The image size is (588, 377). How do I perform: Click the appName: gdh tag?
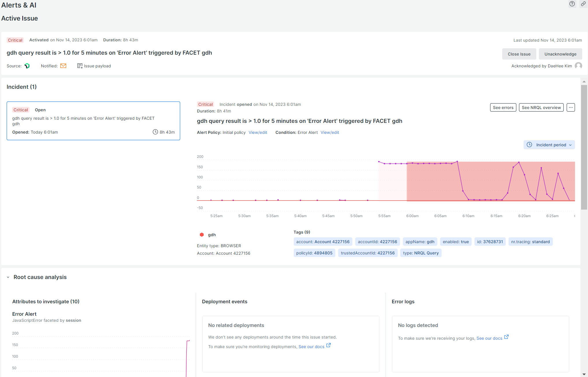420,242
